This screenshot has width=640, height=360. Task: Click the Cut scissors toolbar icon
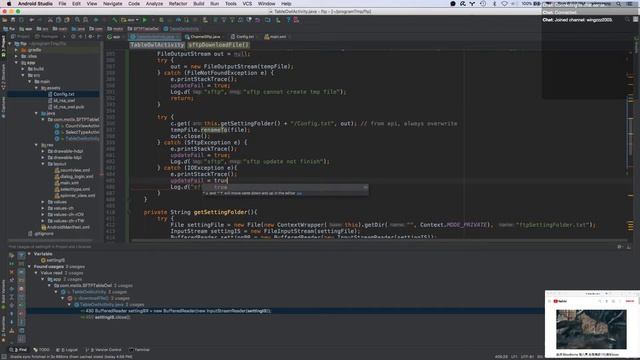(50, 20)
